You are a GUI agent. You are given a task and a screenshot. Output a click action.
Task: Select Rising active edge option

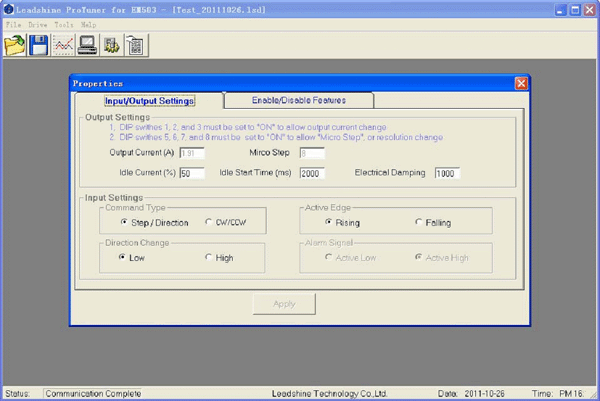pos(326,221)
